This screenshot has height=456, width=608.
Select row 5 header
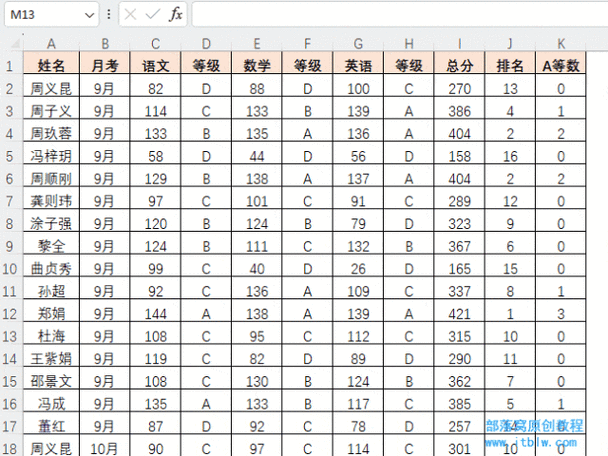(x=10, y=156)
